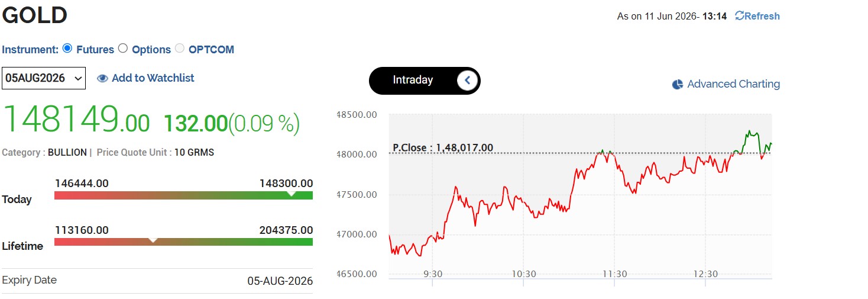This screenshot has width=868, height=299.
Task: Select the OPTCOM instrument radio button
Action: pyautogui.click(x=179, y=49)
